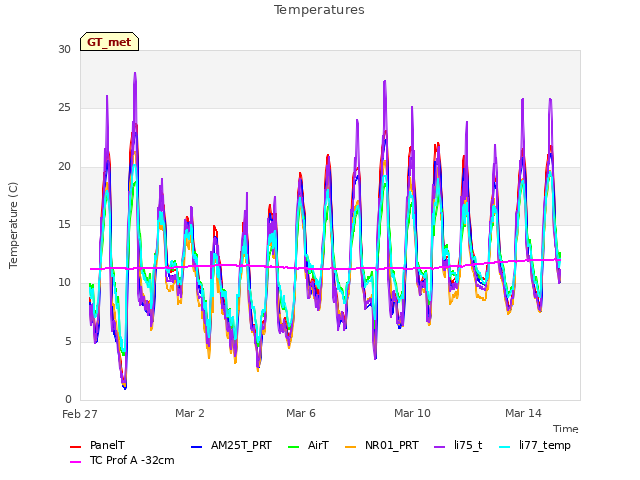Toggle PanelT series in legend

pyautogui.click(x=107, y=445)
